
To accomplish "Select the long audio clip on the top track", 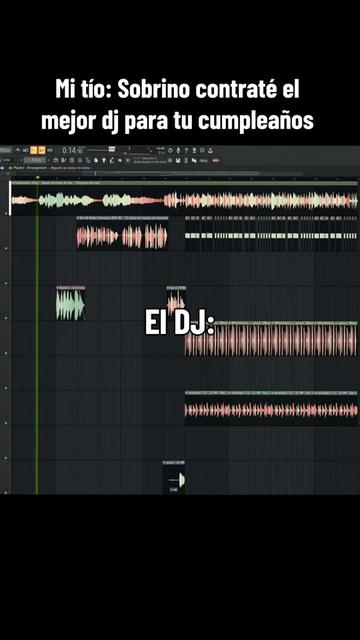I will tap(184, 198).
